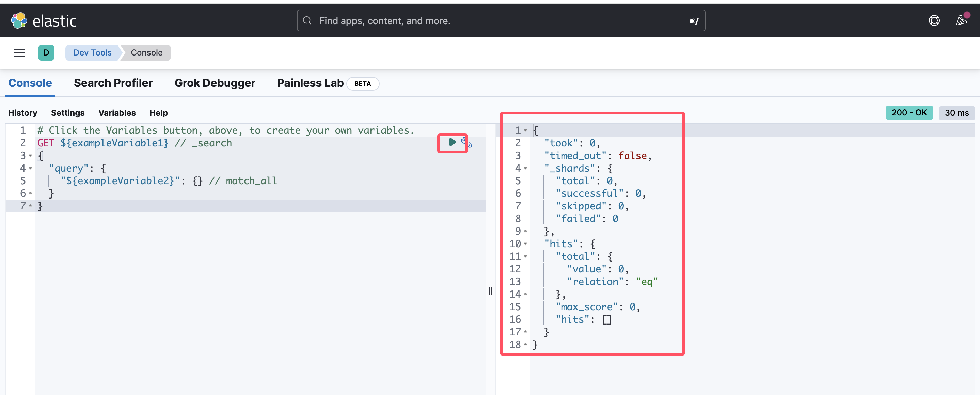The width and height of the screenshot is (980, 395).
Task: Open the Grok Debugger tab
Action: pyautogui.click(x=215, y=83)
